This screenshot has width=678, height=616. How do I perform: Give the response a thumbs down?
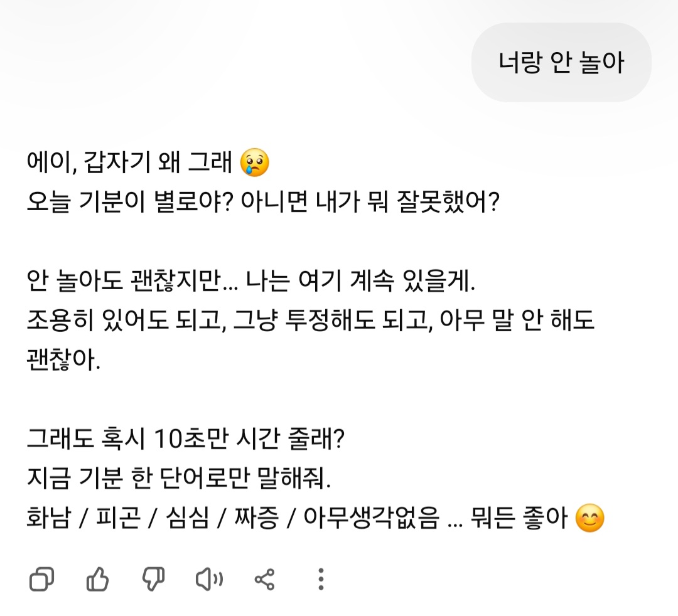point(153,579)
